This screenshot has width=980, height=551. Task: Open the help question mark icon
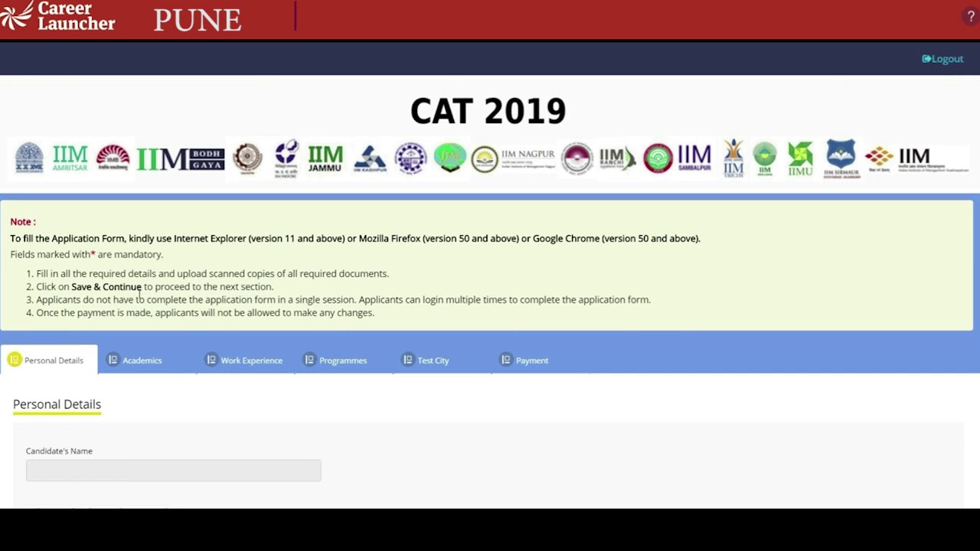pyautogui.click(x=971, y=17)
